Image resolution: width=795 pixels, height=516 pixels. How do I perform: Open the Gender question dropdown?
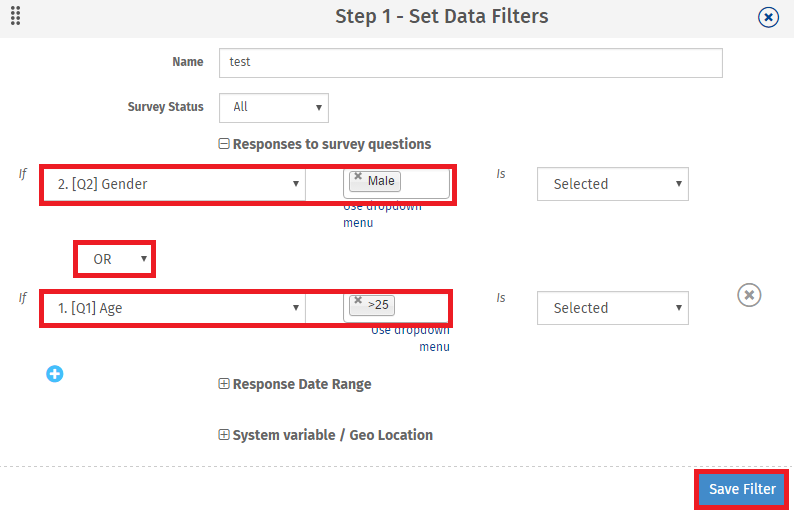click(173, 184)
